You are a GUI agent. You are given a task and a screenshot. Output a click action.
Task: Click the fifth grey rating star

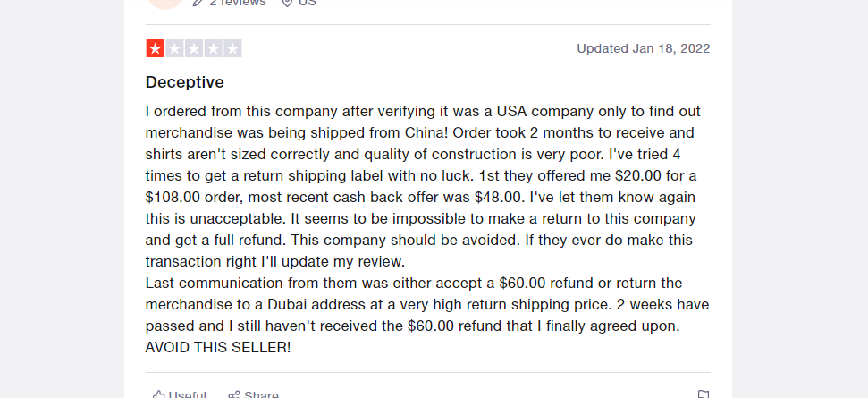click(232, 48)
